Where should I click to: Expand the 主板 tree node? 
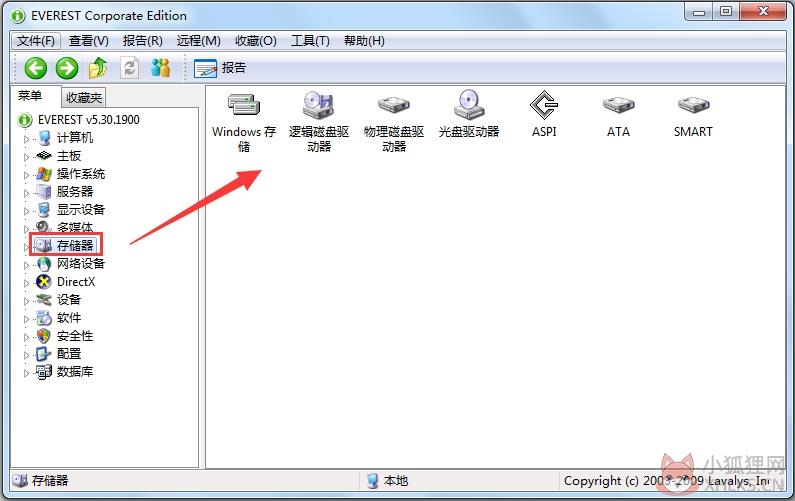pos(26,157)
